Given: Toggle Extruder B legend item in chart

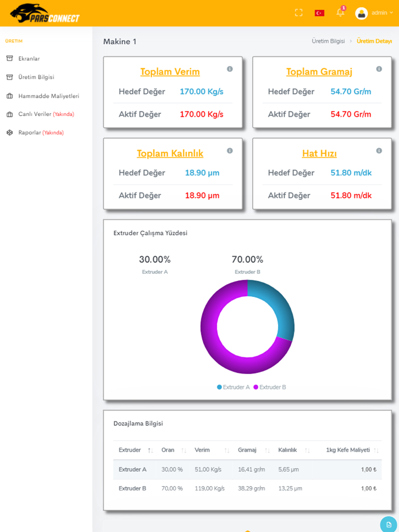Looking at the screenshot, I should tap(270, 387).
